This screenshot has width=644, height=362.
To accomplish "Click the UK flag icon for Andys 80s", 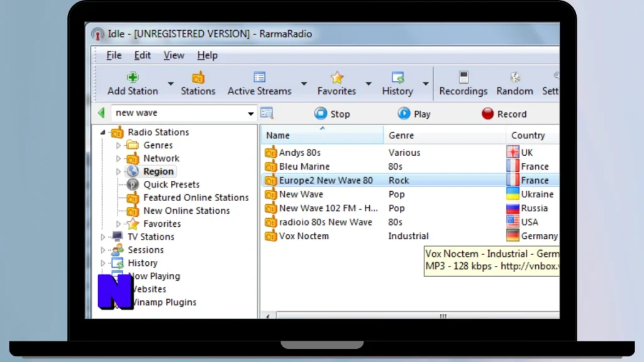I will pyautogui.click(x=513, y=152).
